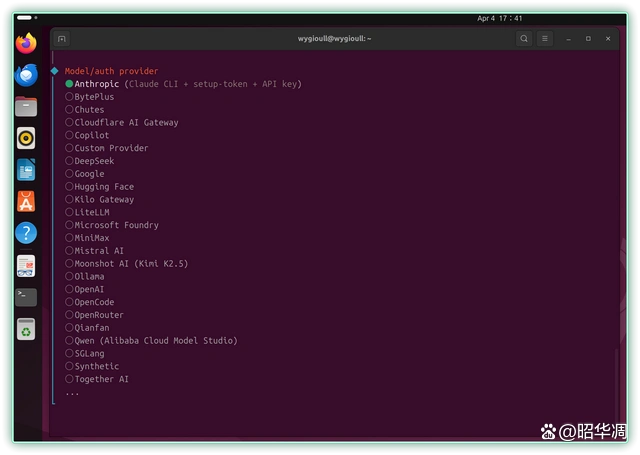Open the Help icon in dock
This screenshot has height=455, width=640.
pyautogui.click(x=26, y=233)
